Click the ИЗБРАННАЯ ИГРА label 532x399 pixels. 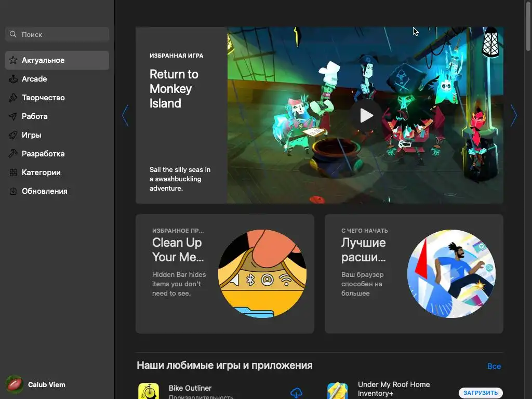tap(177, 56)
